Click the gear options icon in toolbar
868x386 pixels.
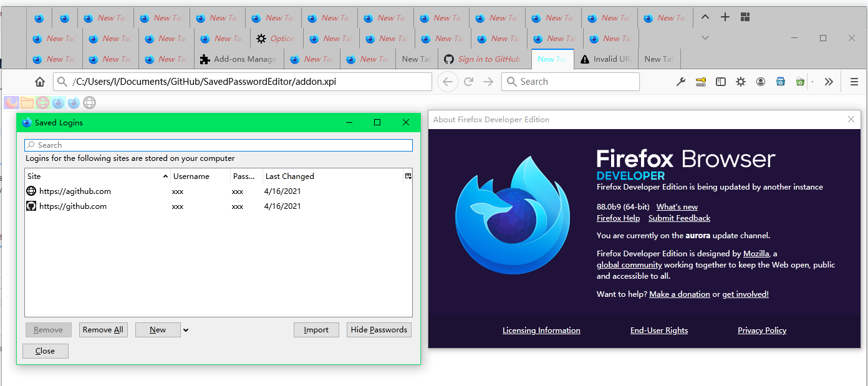tap(741, 82)
